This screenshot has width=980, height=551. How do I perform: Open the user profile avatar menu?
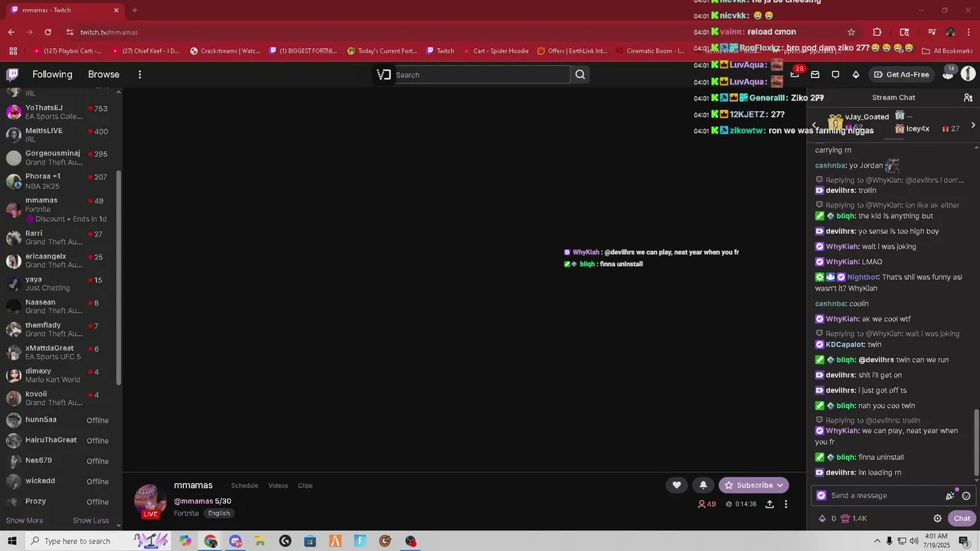[x=968, y=73]
